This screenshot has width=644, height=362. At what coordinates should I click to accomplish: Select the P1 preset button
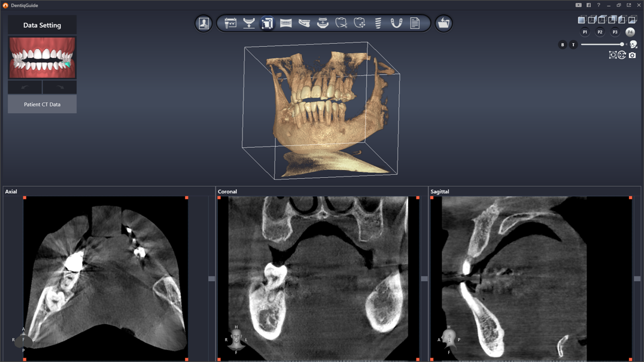[585, 32]
